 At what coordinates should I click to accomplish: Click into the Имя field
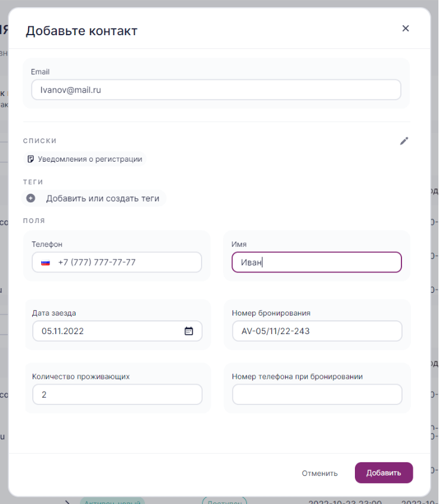[x=317, y=262]
